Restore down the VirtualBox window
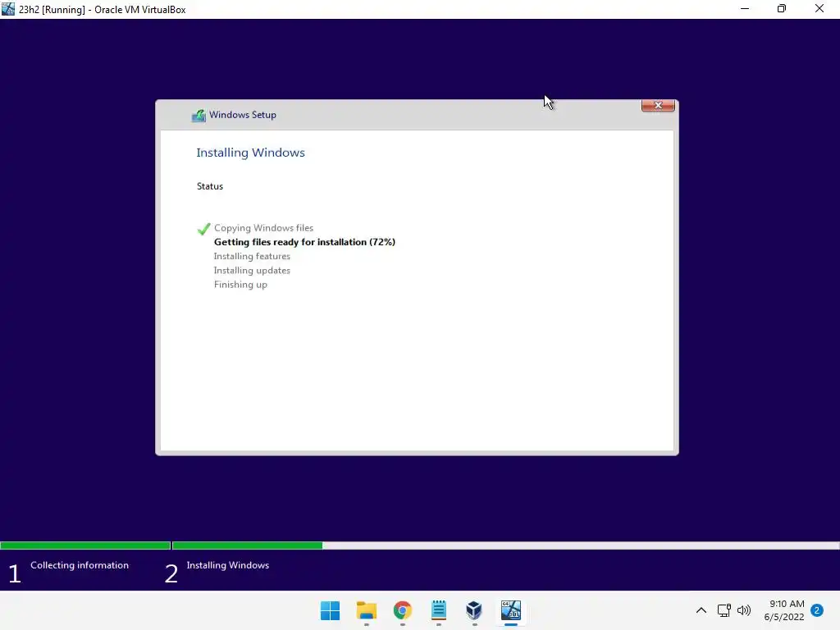Screen dimensions: 840x630 pyautogui.click(x=782, y=8)
